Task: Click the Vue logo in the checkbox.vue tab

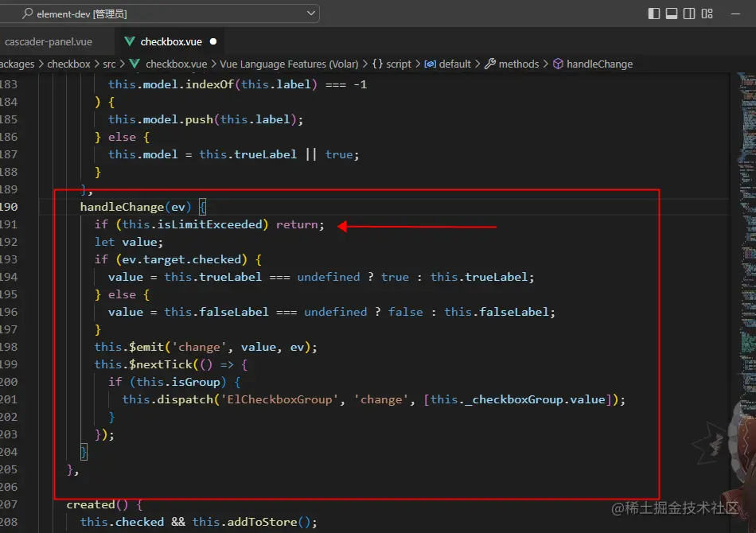Action: [x=130, y=41]
